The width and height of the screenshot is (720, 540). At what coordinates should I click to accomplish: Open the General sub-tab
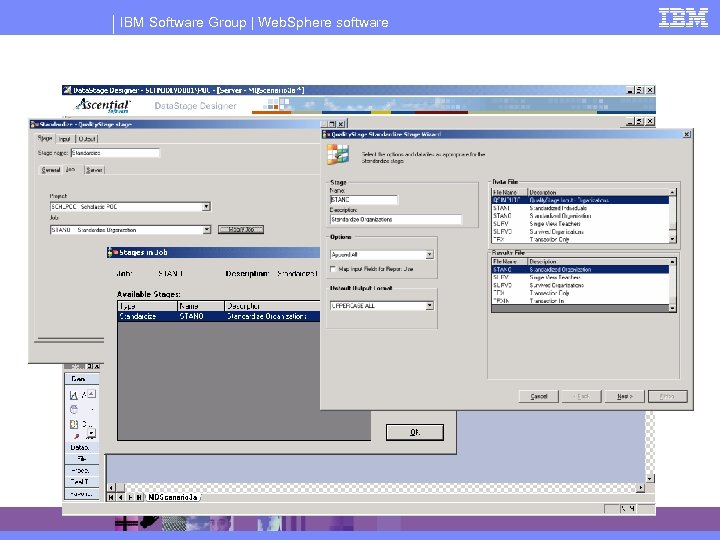point(51,170)
